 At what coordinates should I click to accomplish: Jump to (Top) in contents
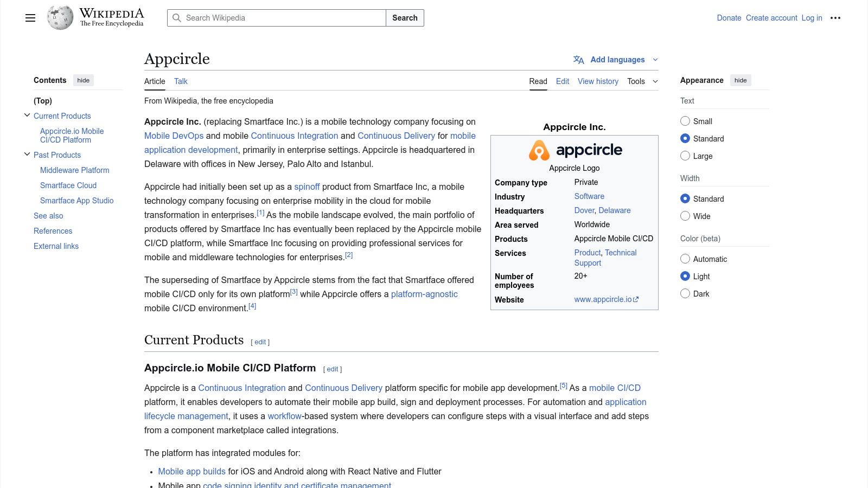click(43, 101)
